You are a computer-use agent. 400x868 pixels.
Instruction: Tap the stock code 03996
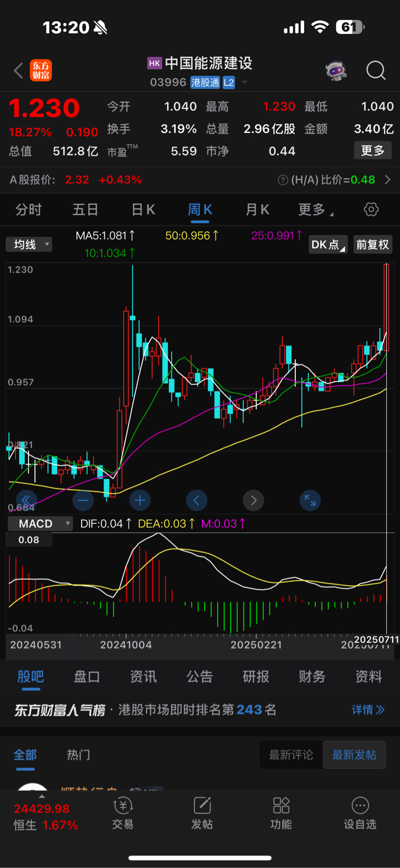click(168, 82)
